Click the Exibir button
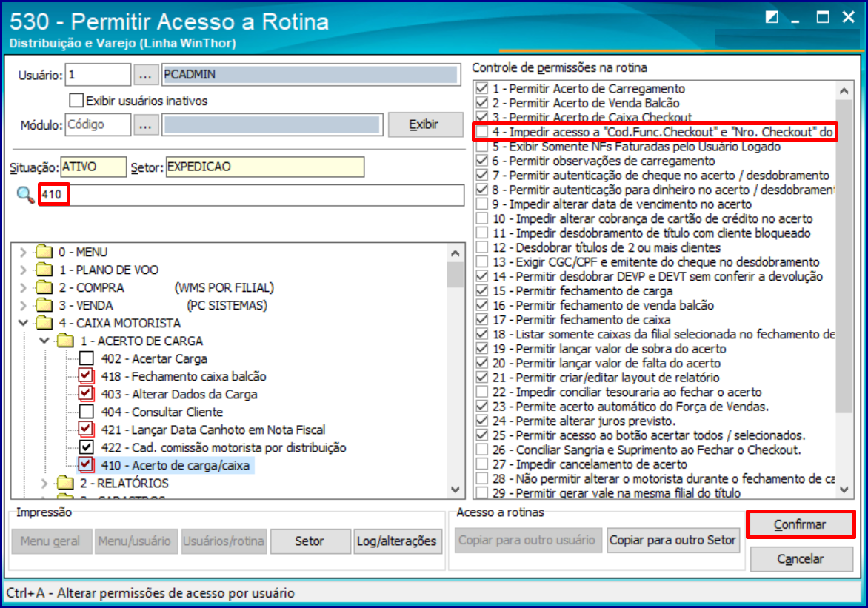868x608 pixels. click(424, 124)
